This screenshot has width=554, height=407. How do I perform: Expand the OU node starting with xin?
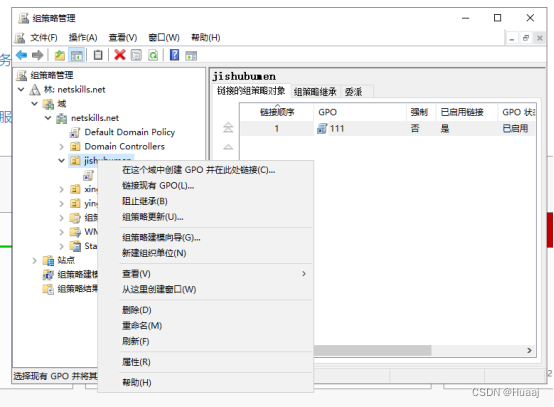tap(61, 190)
